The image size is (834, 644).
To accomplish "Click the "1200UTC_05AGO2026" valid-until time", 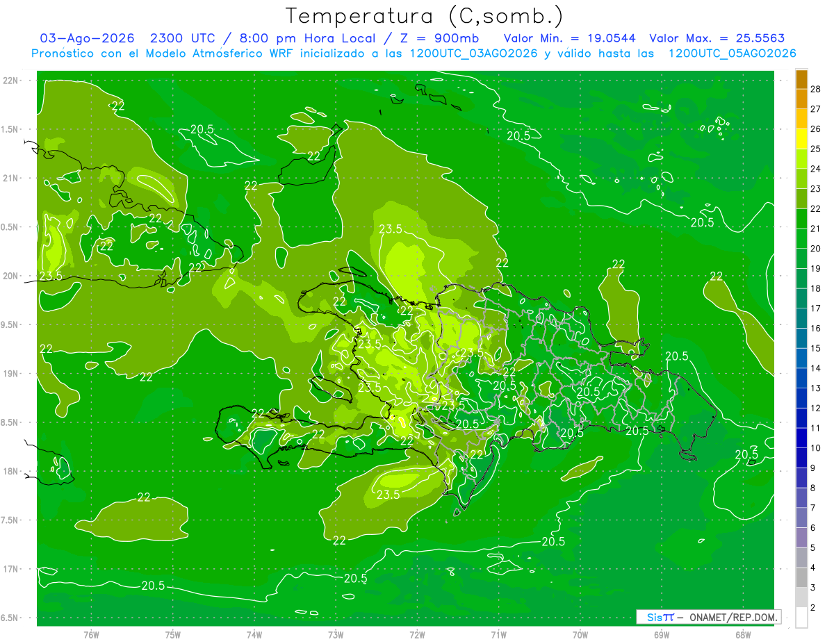I will coord(733,53).
